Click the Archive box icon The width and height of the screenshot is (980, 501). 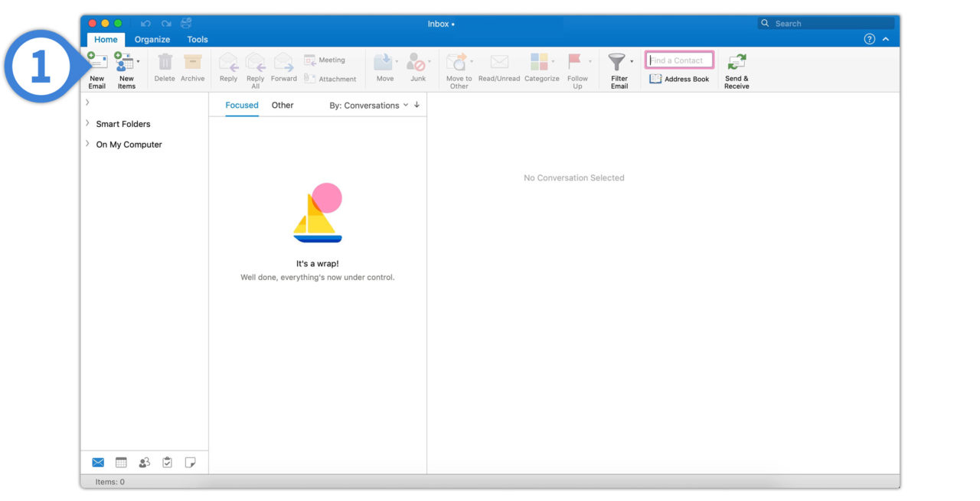193,62
